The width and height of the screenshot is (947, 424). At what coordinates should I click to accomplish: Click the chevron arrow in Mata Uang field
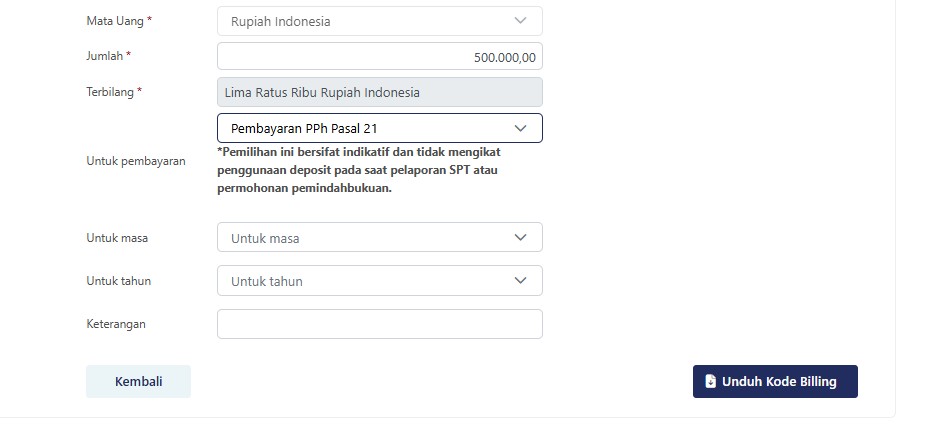(520, 21)
